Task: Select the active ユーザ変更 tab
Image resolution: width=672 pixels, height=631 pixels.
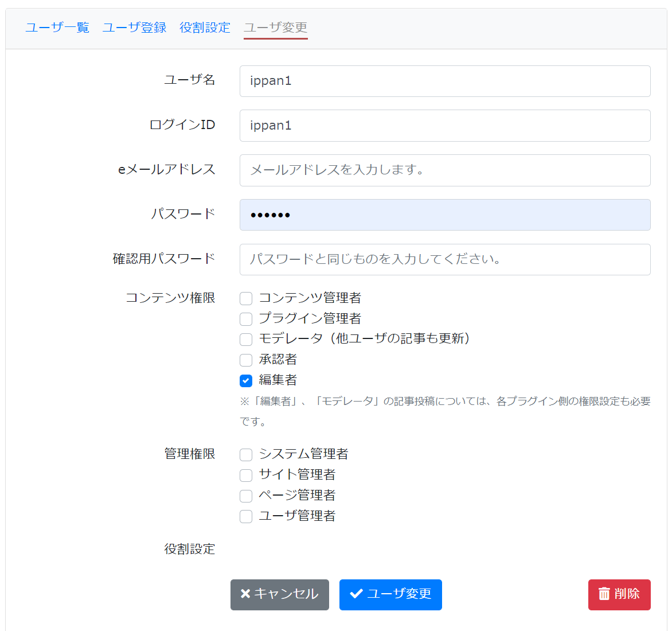Action: 275,28
